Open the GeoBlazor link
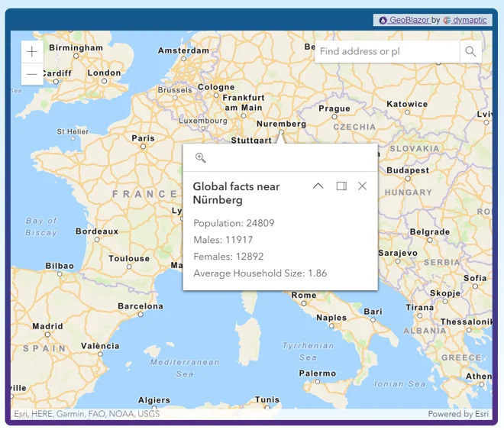This screenshot has height=430, width=504. tap(405, 20)
